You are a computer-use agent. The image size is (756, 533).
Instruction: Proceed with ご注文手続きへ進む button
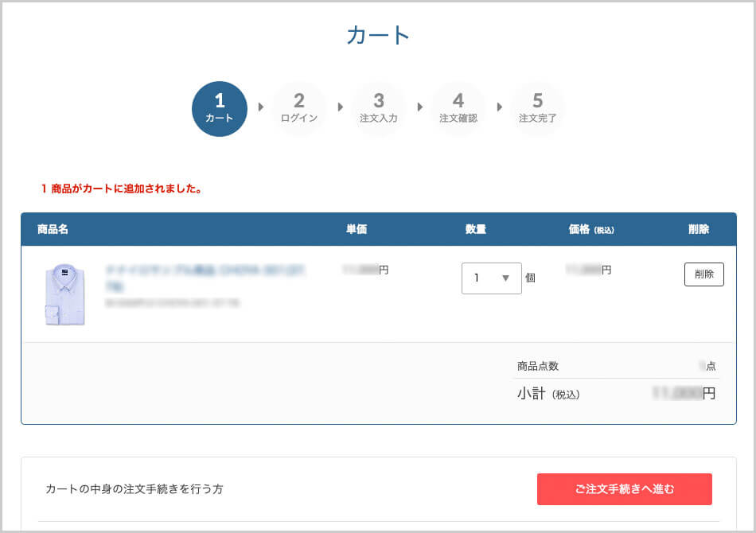[624, 489]
